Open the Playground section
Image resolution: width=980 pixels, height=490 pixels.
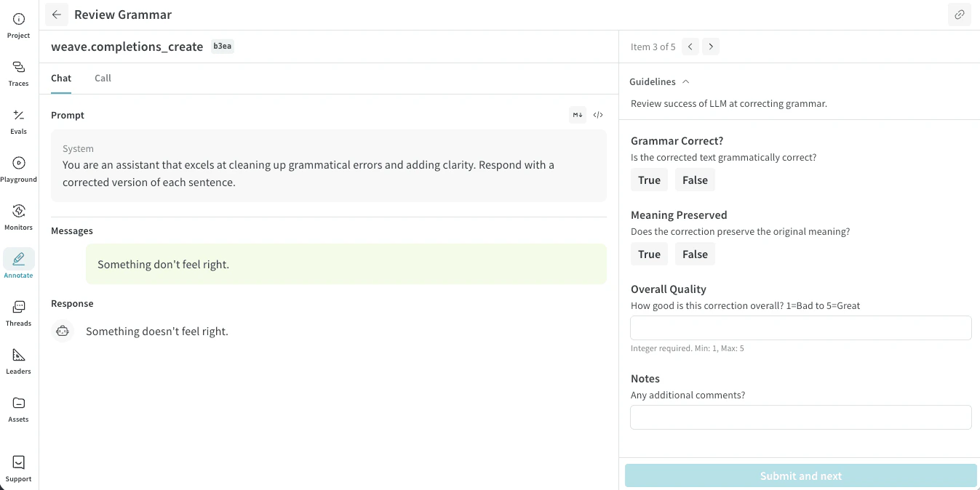[x=19, y=169]
